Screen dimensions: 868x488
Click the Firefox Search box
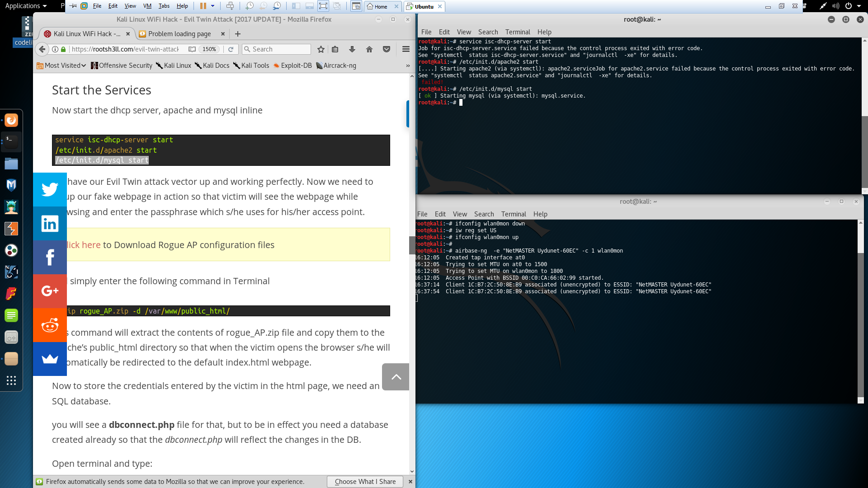(x=276, y=49)
